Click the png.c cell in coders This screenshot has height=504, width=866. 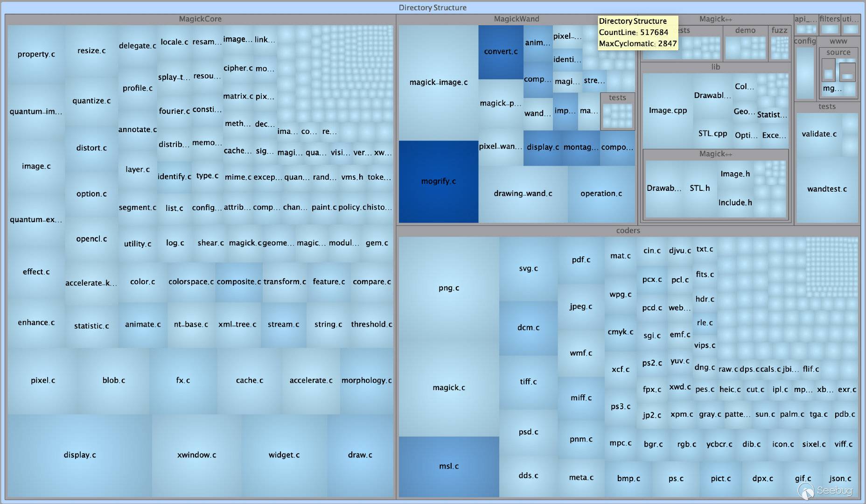tap(449, 288)
